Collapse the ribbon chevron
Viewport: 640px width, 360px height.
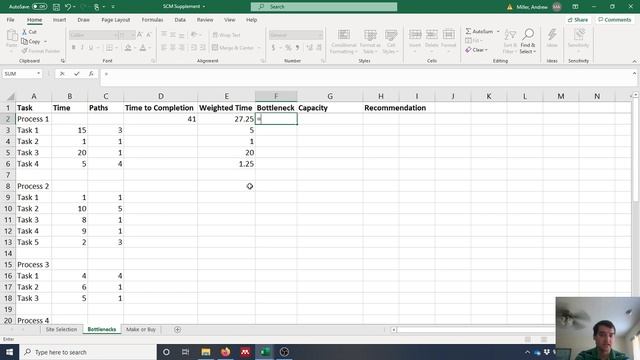634,61
